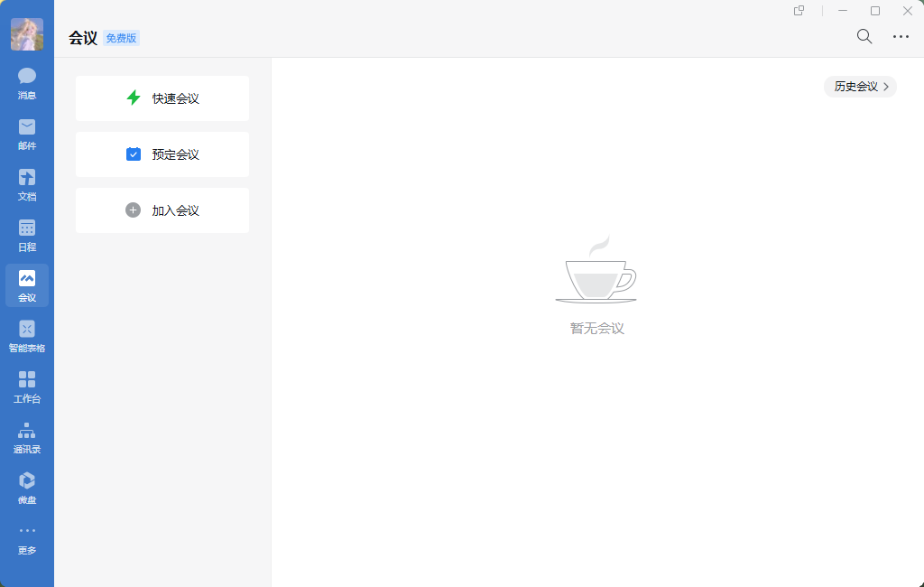Click the 暂无会议 empty state area
Viewport: 924px width, 587px height.
point(596,328)
